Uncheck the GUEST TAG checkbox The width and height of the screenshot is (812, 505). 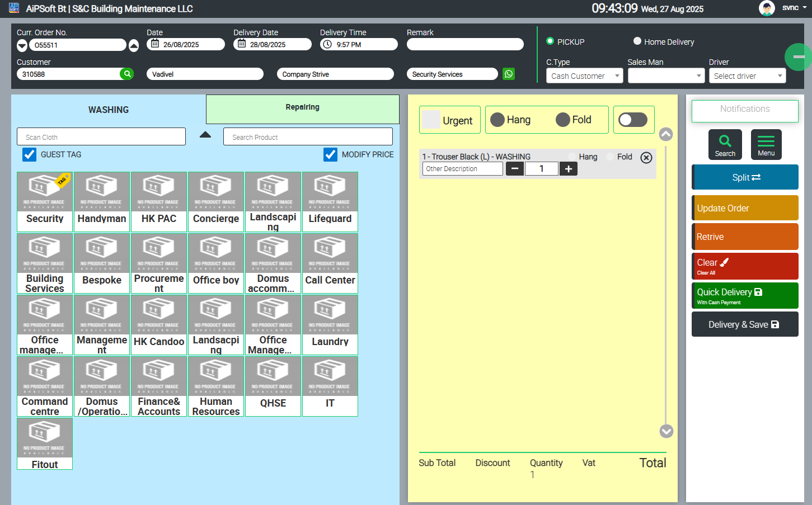[x=30, y=154]
